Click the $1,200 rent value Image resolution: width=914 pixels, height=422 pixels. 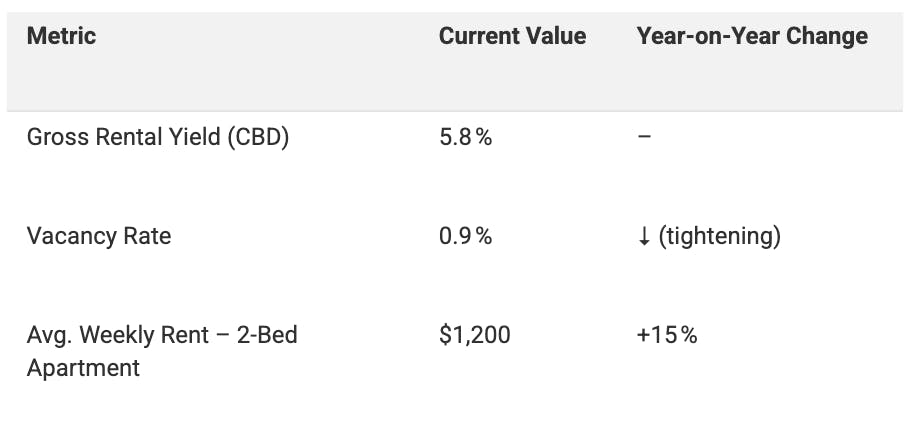[x=474, y=335]
